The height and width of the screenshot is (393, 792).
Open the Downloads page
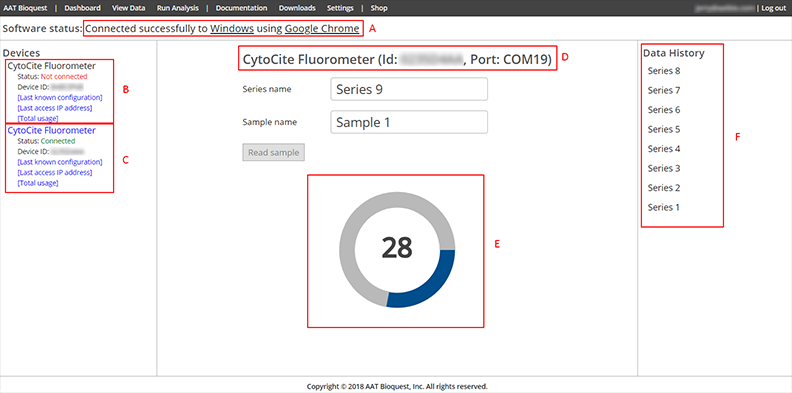click(297, 8)
